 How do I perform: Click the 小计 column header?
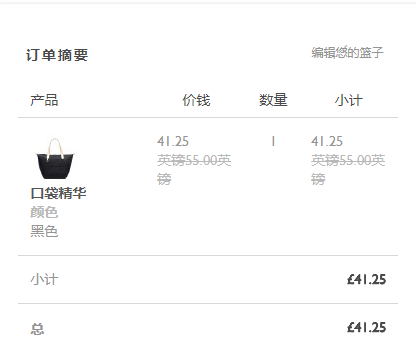[349, 100]
